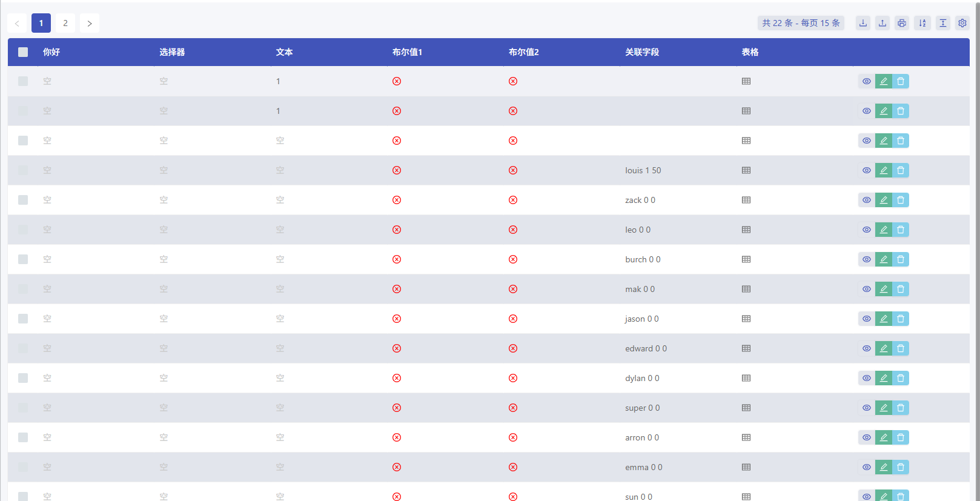Check the louis 1 50 row checkbox
980x501 pixels.
(x=23, y=170)
